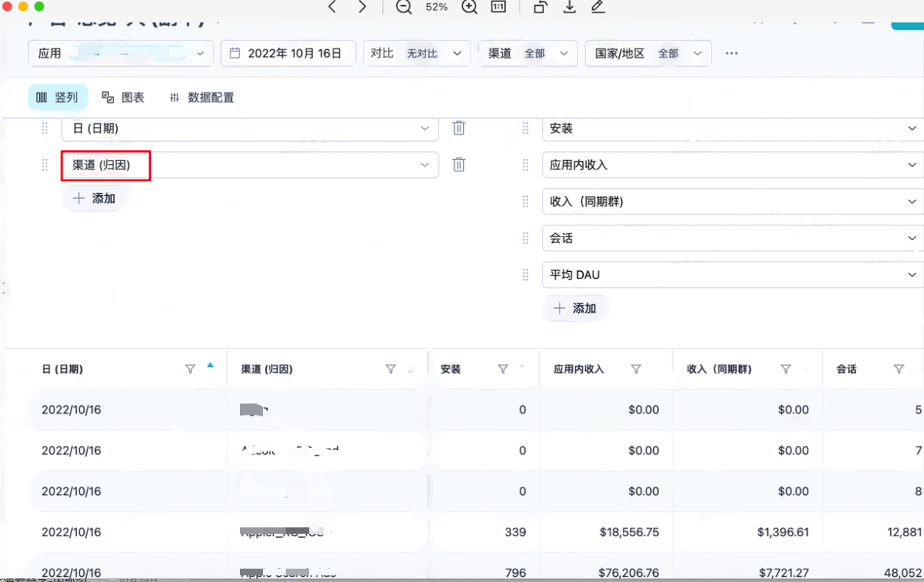This screenshot has width=924, height=582.
Task: Select the $1,396.61 cohort revenue cell
Action: click(x=783, y=532)
